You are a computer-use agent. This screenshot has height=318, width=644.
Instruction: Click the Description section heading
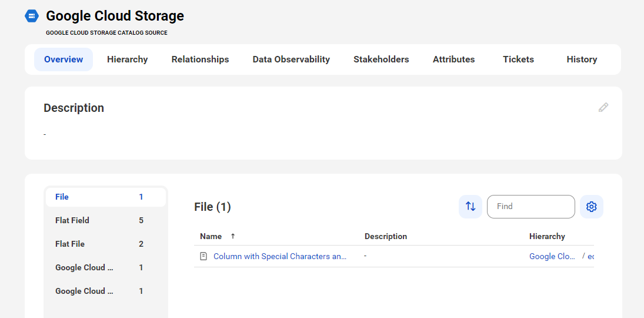tap(74, 108)
